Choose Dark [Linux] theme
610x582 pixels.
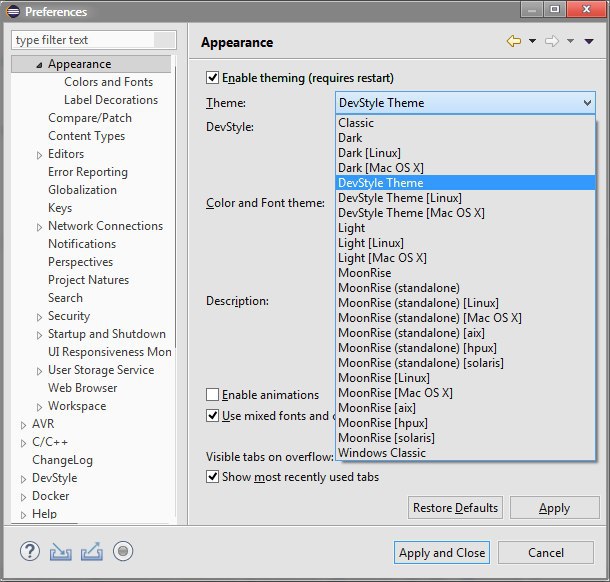(465, 153)
